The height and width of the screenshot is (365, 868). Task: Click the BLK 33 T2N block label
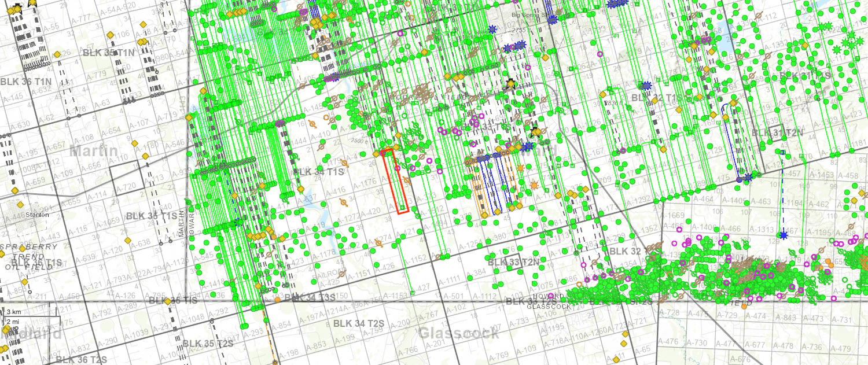513,262
